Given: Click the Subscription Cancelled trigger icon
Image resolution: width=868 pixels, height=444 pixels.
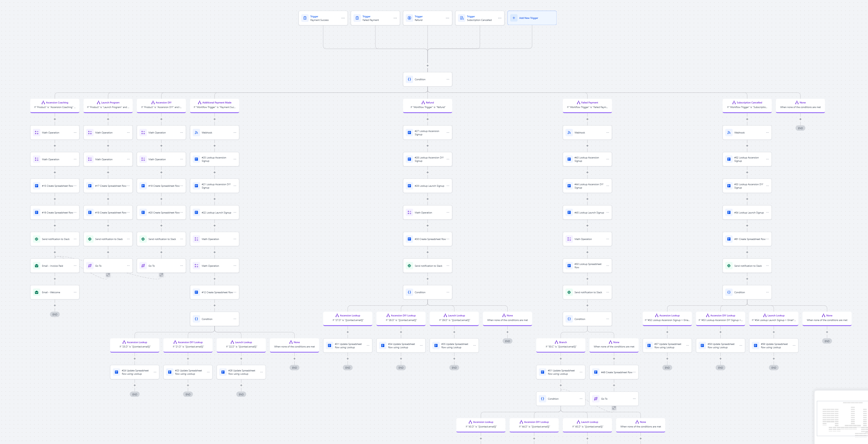Looking at the screenshot, I should (x=462, y=18).
